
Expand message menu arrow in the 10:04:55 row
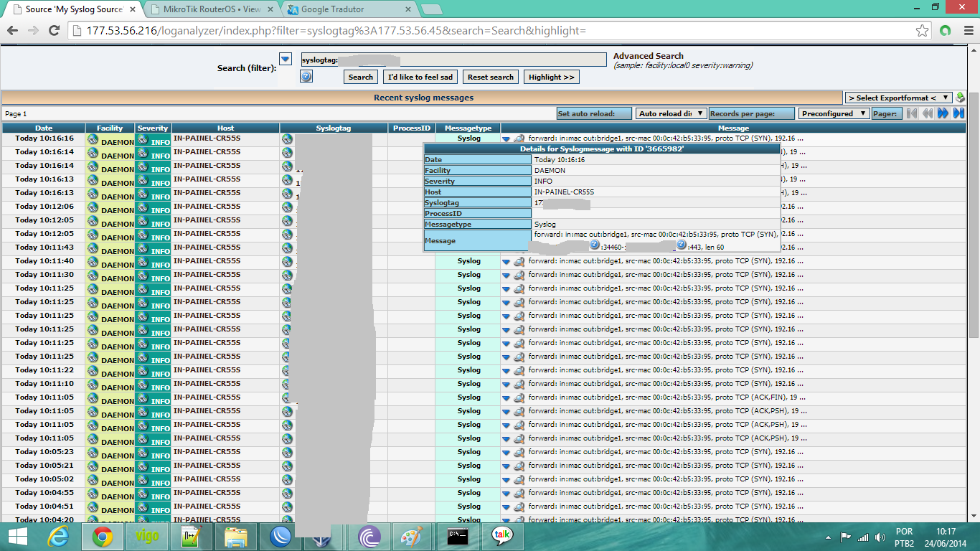click(x=506, y=493)
